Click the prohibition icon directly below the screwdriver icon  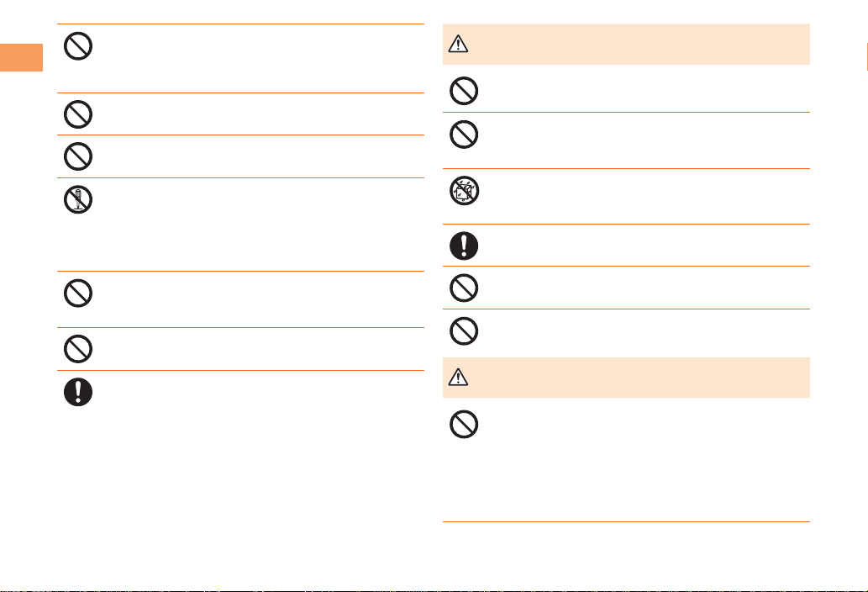[x=78, y=292]
